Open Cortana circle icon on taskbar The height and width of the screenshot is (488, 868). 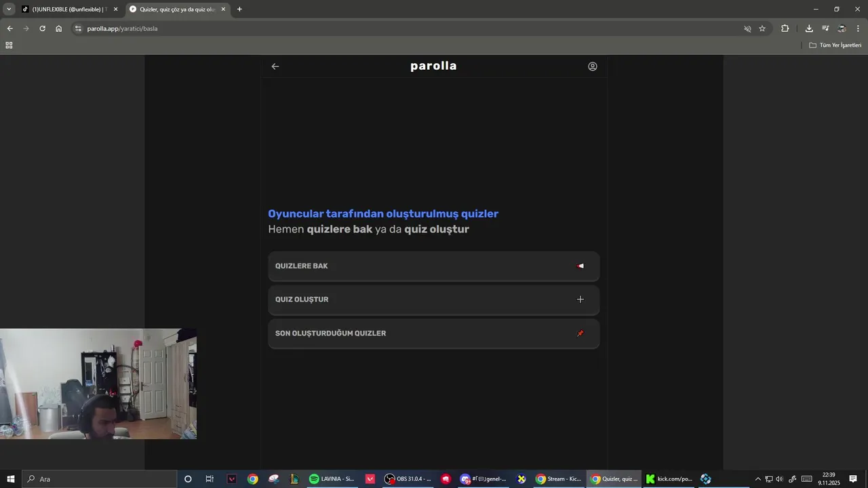188,479
